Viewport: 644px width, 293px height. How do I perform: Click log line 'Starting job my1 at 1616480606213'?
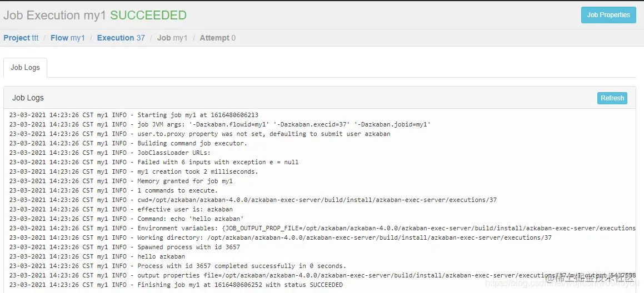(x=134, y=115)
